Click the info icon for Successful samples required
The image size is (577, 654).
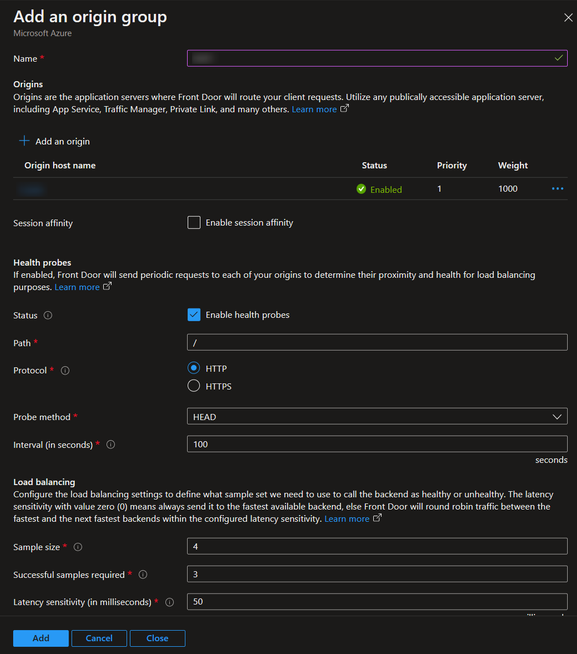tap(143, 575)
